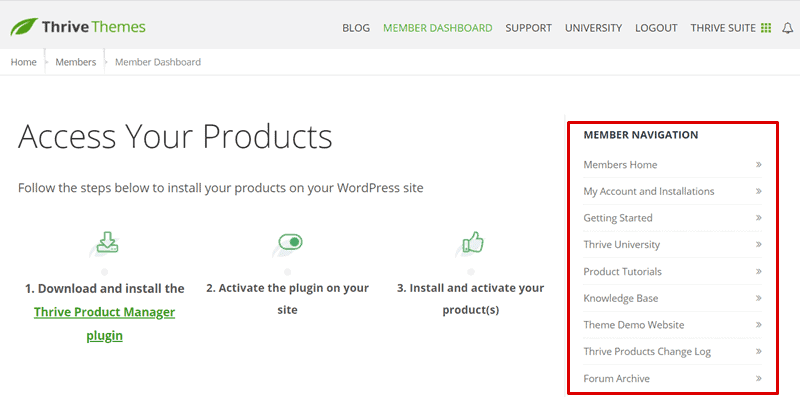
Task: Click the Member Dashboard breadcrumb text
Action: (158, 62)
